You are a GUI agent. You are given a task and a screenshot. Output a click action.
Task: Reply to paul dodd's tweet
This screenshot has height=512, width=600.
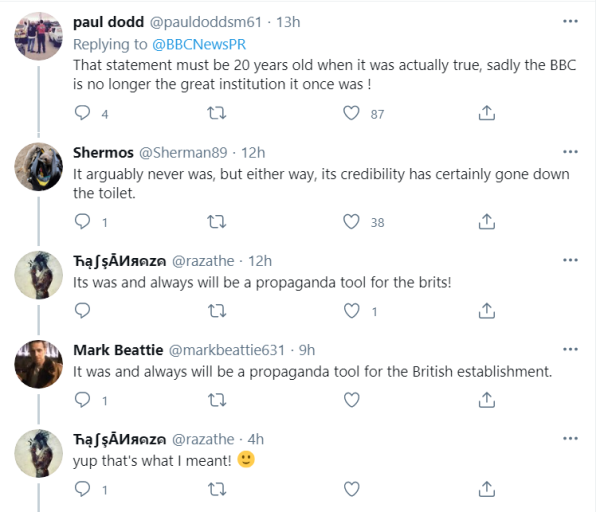click(82, 114)
